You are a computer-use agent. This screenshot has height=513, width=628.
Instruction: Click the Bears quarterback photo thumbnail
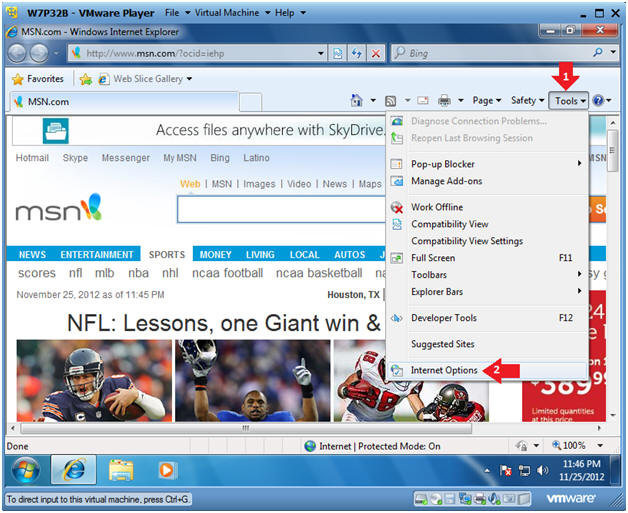coord(94,380)
